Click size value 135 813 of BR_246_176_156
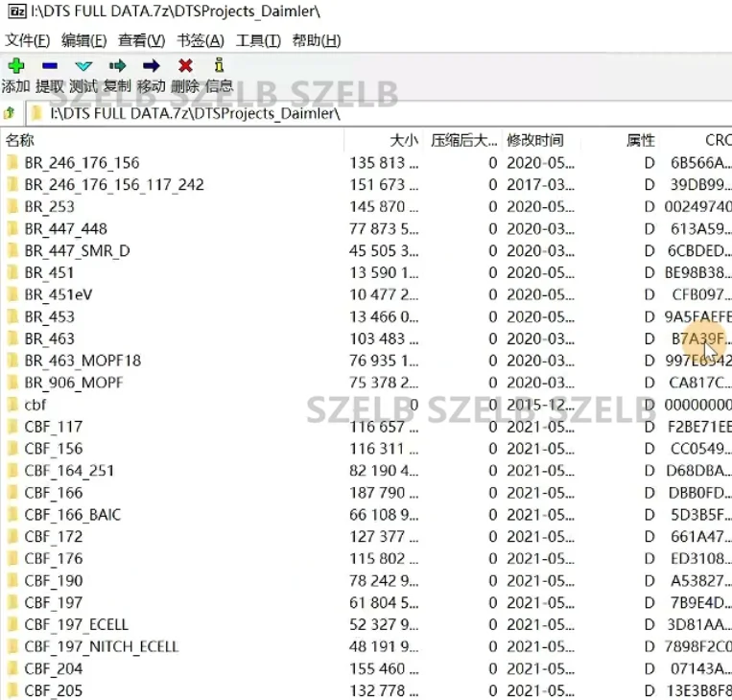Viewport: 732px width, 700px height. click(x=384, y=163)
